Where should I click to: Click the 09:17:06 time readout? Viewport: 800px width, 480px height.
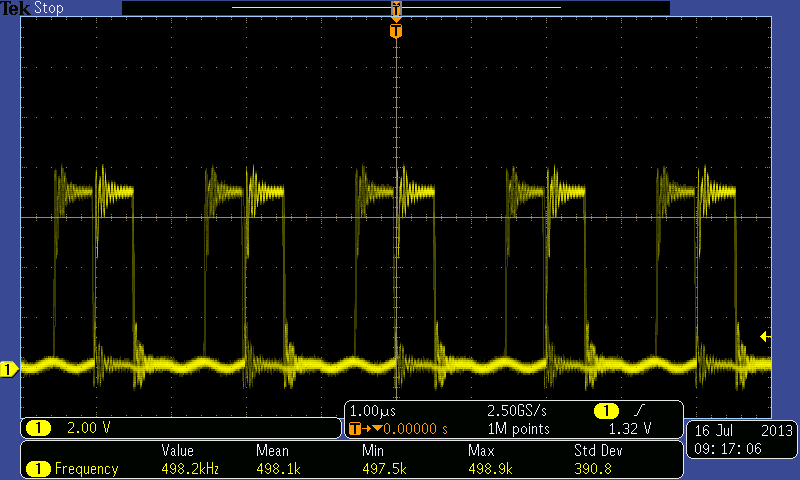(x=728, y=449)
